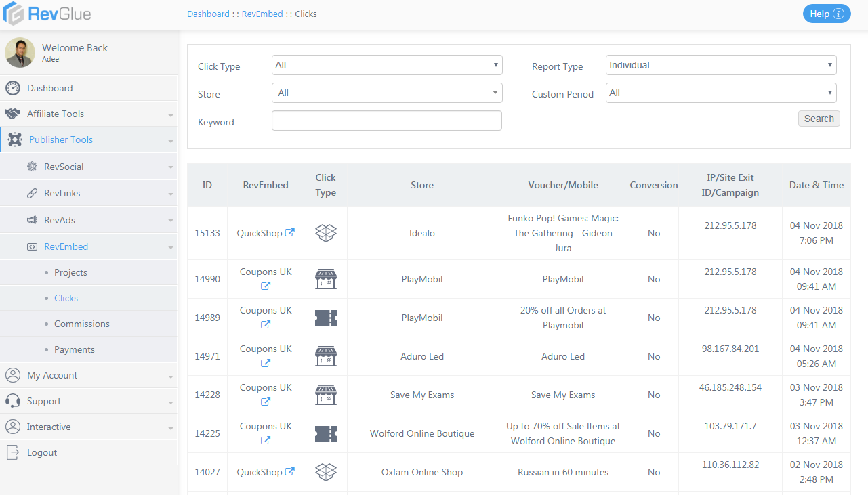Expand the RevSocial submenu arrow
The height and width of the screenshot is (495, 868).
(x=171, y=168)
